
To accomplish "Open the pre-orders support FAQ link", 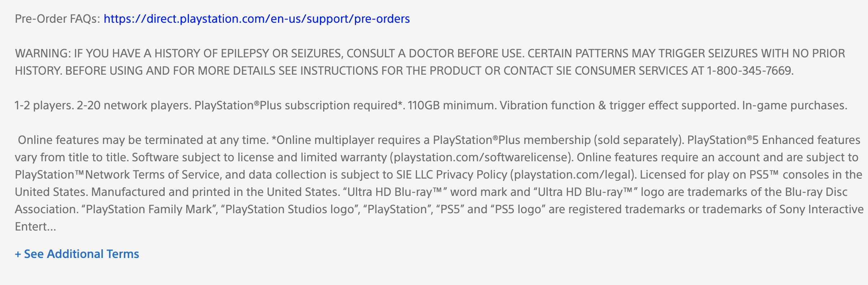I will click(257, 19).
